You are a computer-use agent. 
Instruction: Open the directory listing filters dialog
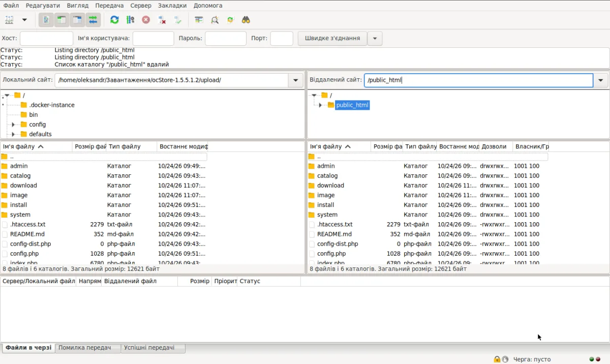click(199, 20)
